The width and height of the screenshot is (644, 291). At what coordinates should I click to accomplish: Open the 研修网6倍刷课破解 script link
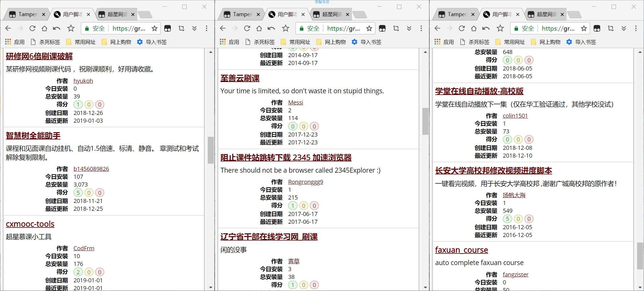click(x=39, y=56)
